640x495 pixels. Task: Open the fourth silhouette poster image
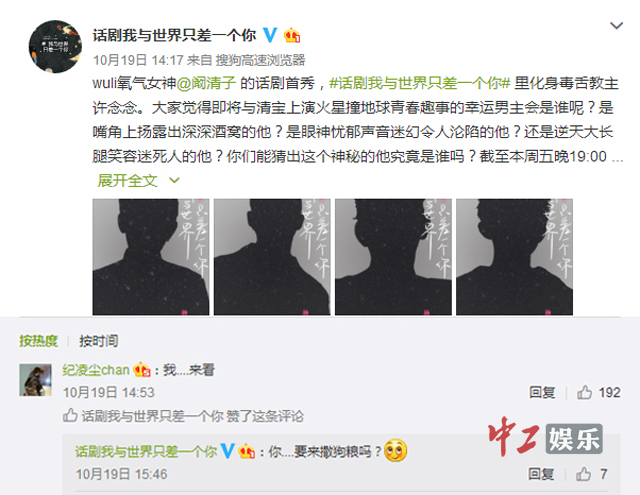(514, 257)
